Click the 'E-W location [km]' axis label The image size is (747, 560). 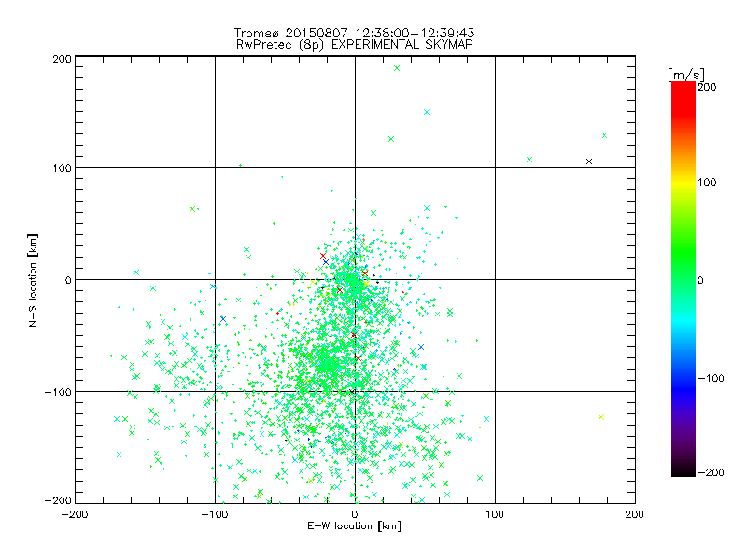(354, 525)
